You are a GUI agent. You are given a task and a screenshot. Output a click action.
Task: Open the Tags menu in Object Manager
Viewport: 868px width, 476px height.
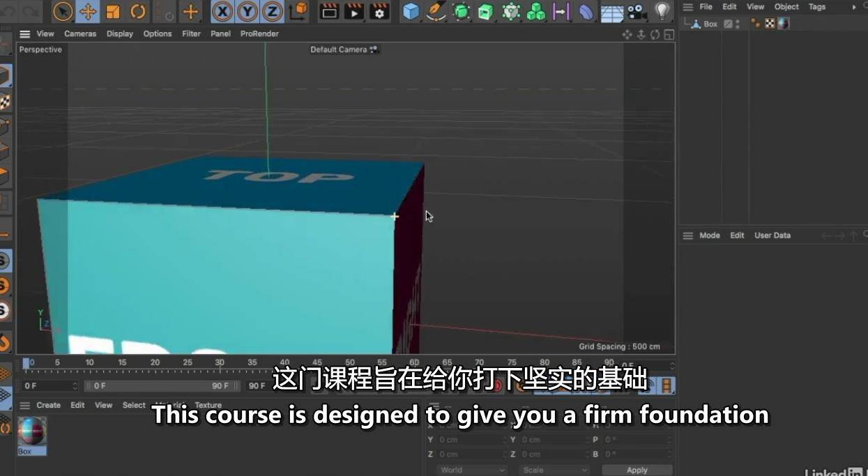pyautogui.click(x=816, y=7)
